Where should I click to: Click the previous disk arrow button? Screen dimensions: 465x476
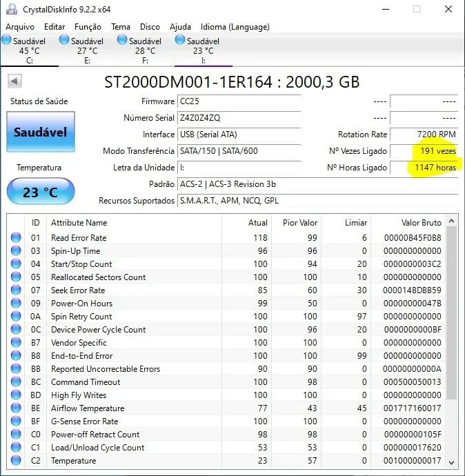click(14, 81)
